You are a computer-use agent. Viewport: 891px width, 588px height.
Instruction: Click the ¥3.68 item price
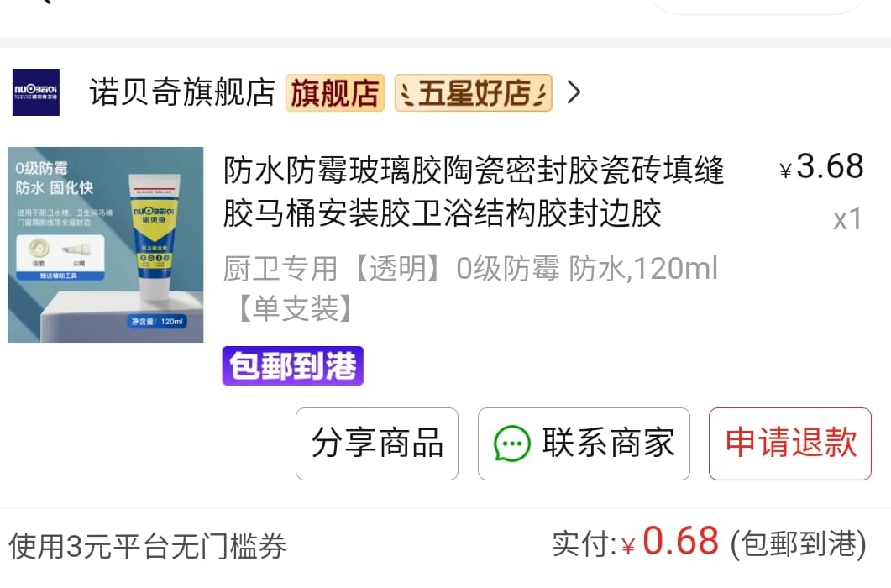(822, 166)
